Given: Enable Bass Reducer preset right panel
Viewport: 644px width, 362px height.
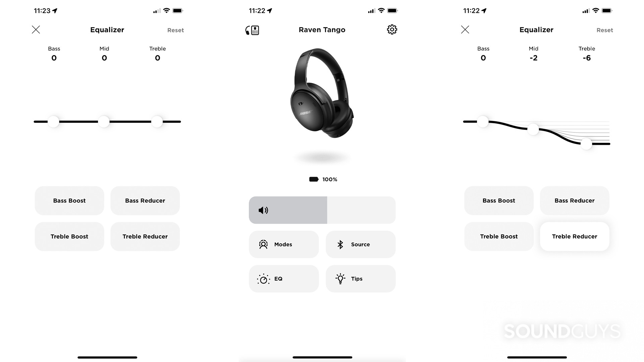Looking at the screenshot, I should pyautogui.click(x=575, y=200).
